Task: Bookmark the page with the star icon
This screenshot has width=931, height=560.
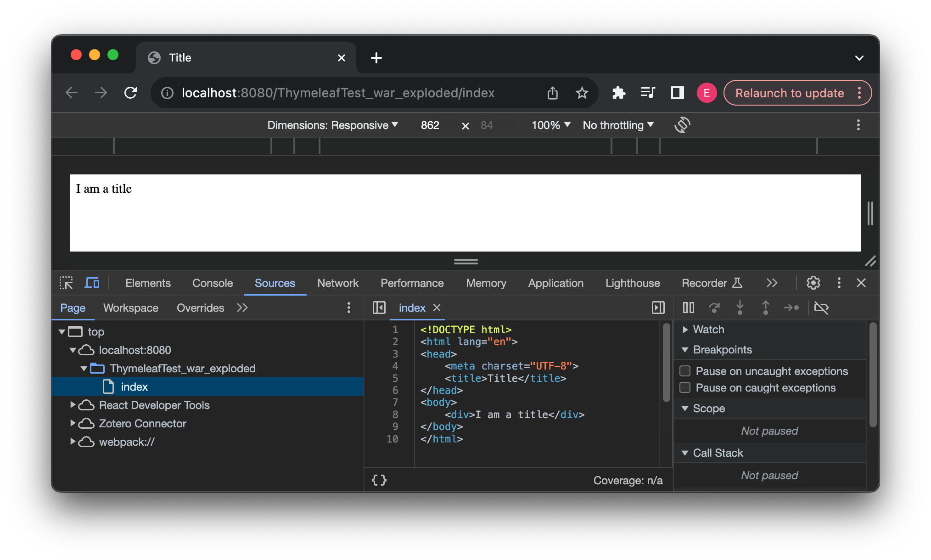Action: coord(582,93)
